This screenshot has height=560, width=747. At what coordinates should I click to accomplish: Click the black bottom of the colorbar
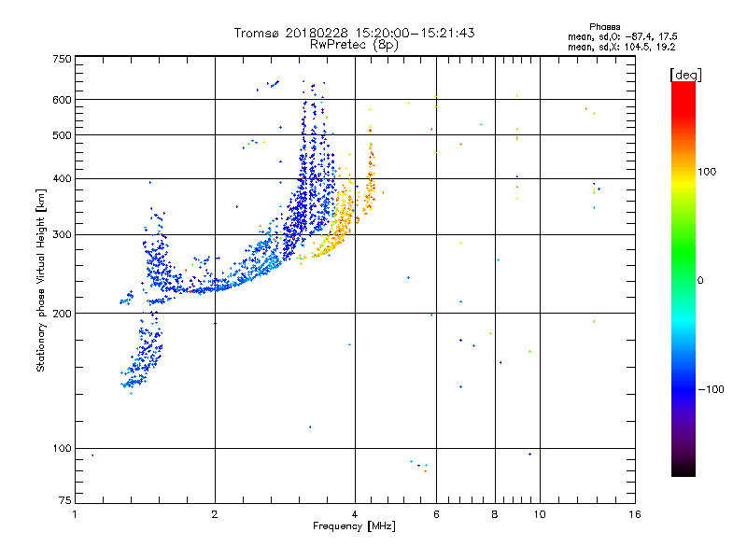click(684, 469)
